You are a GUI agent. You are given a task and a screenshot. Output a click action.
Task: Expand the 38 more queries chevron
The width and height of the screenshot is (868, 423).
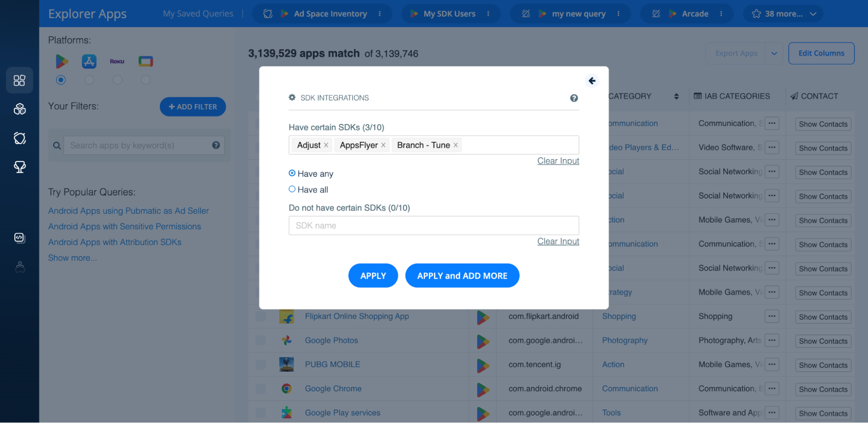point(813,14)
